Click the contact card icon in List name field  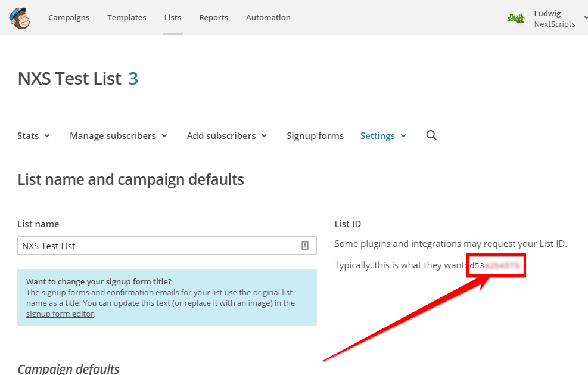point(305,246)
